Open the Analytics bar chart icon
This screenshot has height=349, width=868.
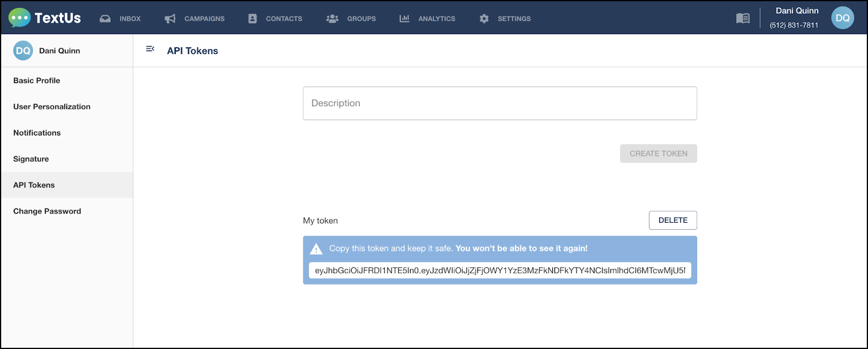[x=405, y=18]
